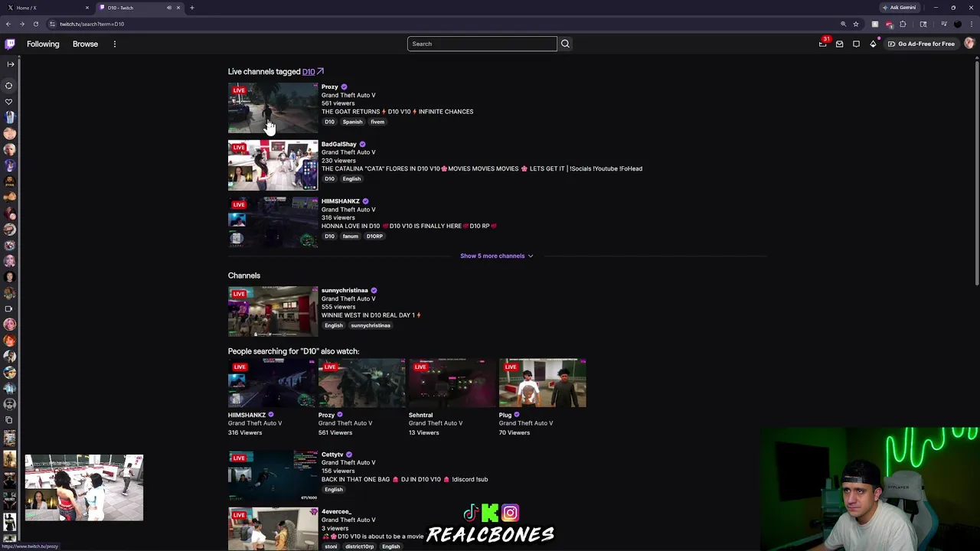Open the more options dots beside Browse
The height and width of the screenshot is (551, 980).
pyautogui.click(x=115, y=44)
